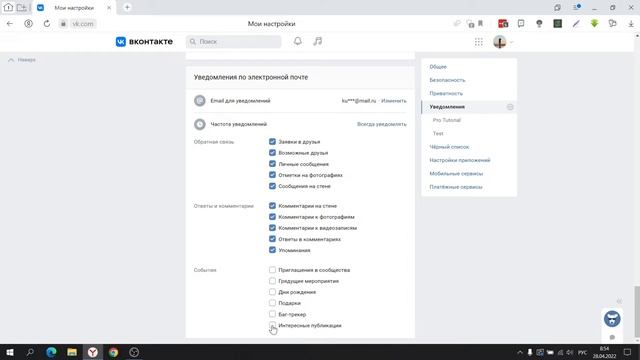
Task: Open Частота уведомлений dropdown Всегда уведомлять
Action: [382, 124]
